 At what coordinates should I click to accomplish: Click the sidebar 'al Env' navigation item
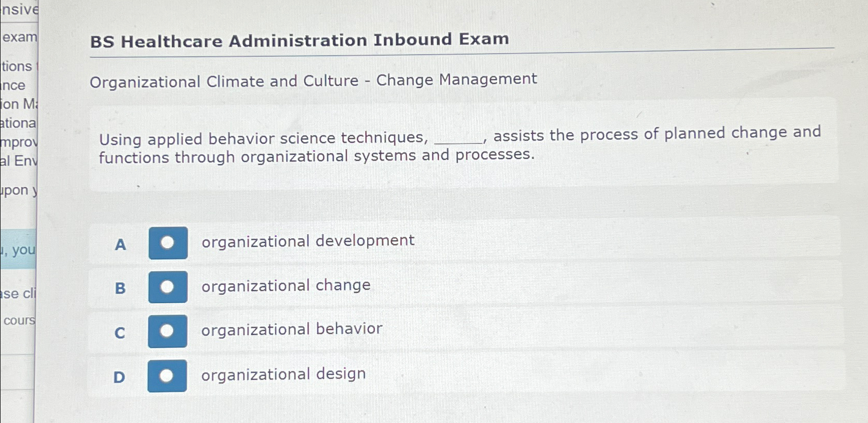[18, 161]
